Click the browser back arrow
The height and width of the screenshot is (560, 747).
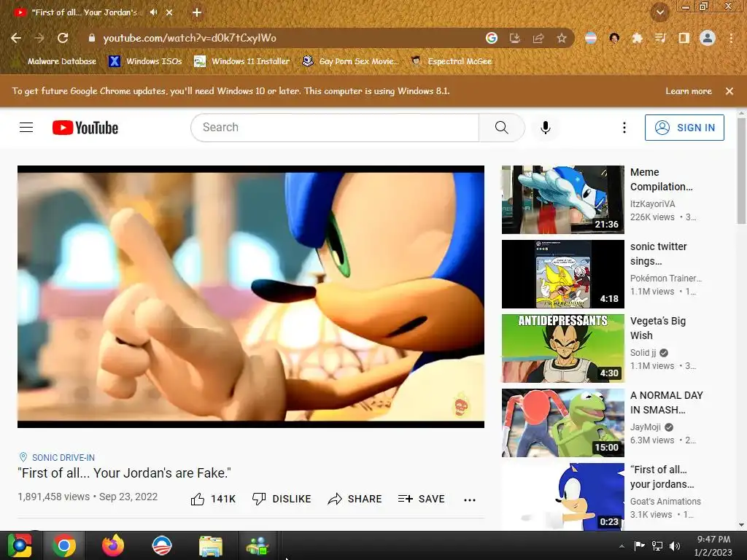[16, 38]
